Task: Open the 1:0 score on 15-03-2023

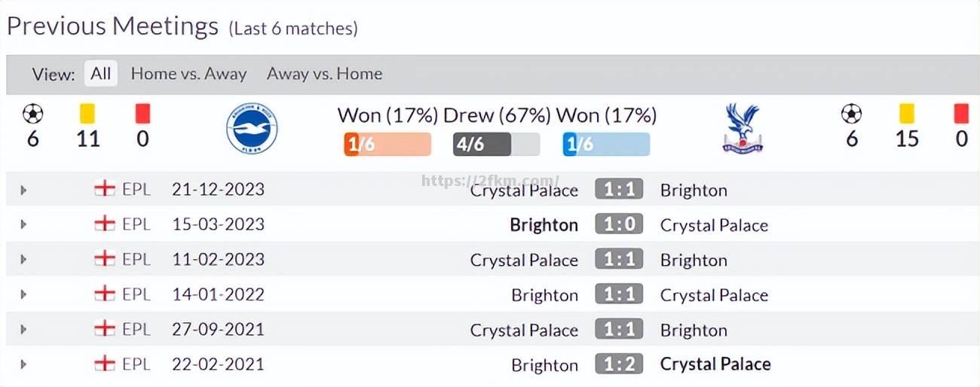Action: pyautogui.click(x=619, y=224)
